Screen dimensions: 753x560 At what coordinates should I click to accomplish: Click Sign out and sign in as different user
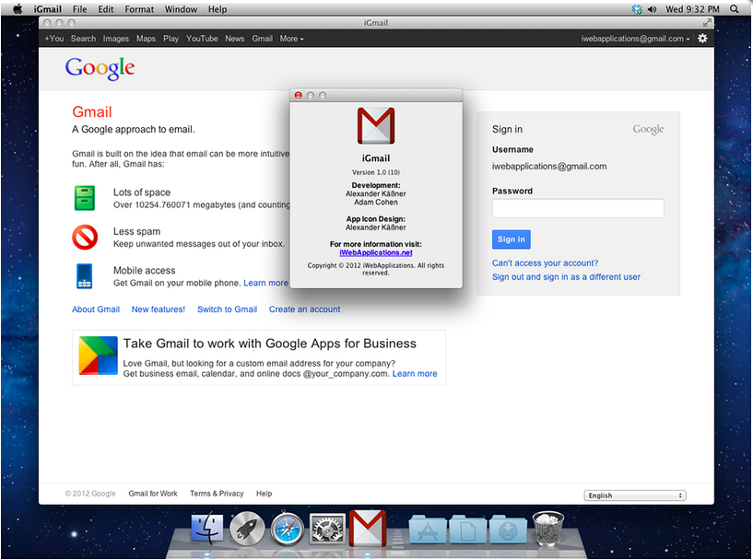[566, 277]
